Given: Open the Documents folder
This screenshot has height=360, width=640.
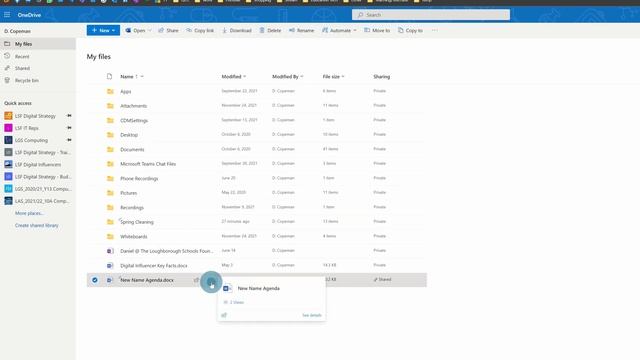Looking at the screenshot, I should 132,149.
